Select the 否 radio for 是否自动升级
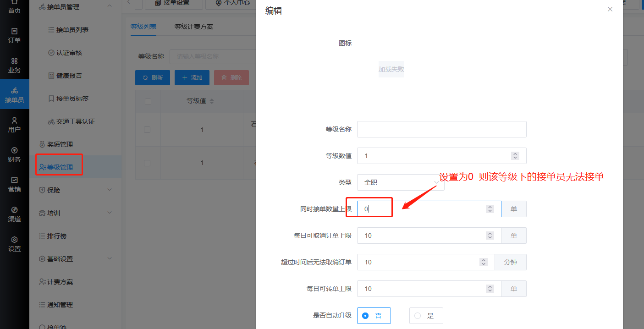The image size is (644, 329). coord(374,316)
